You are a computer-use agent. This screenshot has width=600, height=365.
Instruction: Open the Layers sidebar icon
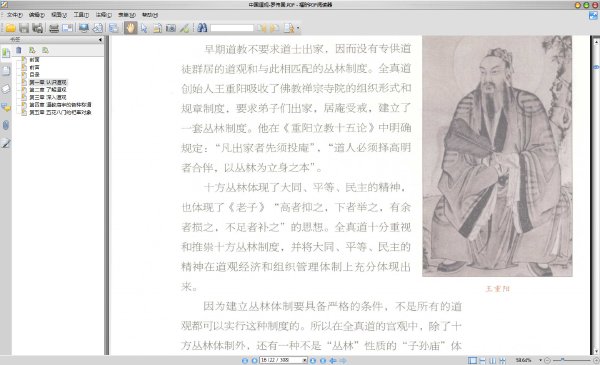[x=6, y=89]
